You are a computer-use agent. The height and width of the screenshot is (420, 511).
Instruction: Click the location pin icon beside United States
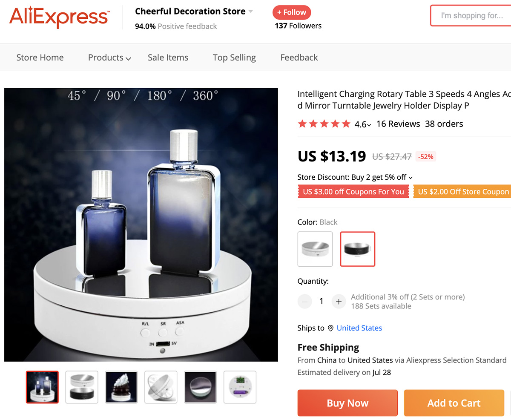pos(330,328)
